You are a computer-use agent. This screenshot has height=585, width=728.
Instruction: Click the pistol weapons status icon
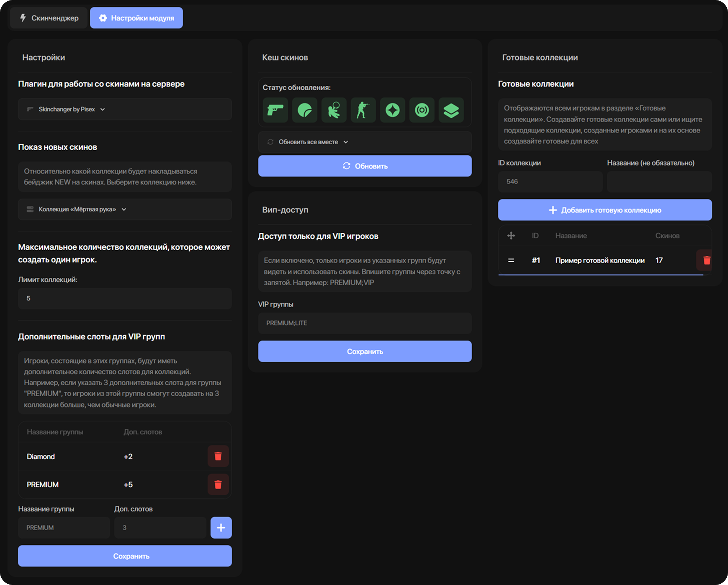275,110
